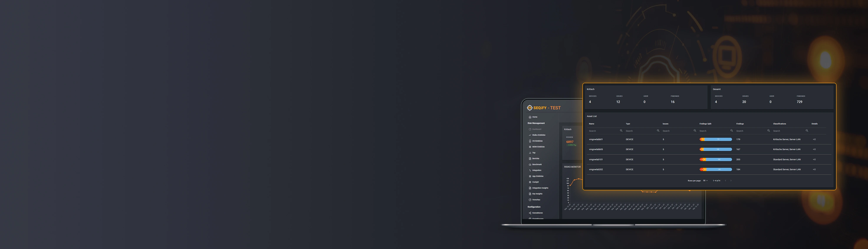Image resolution: width=868 pixels, height=249 pixels.
Task: Open OS Einblicke sidebar item
Action: coord(537,141)
